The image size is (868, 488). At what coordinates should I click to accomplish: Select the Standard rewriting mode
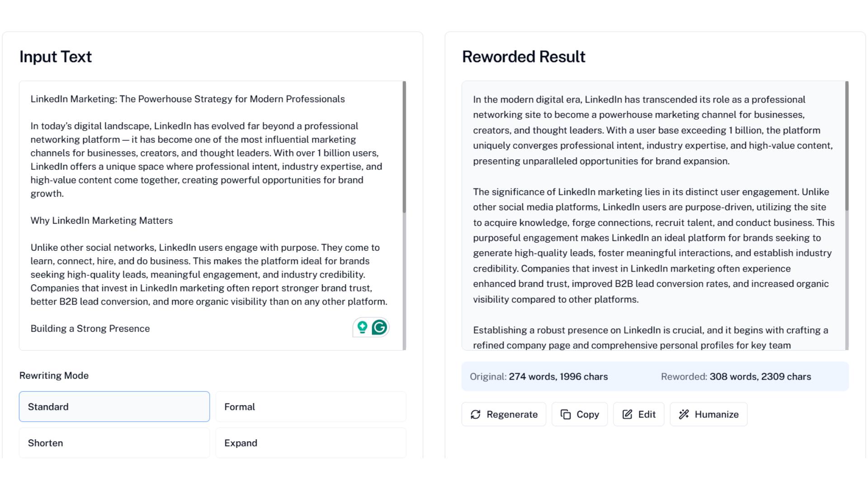[x=114, y=407]
